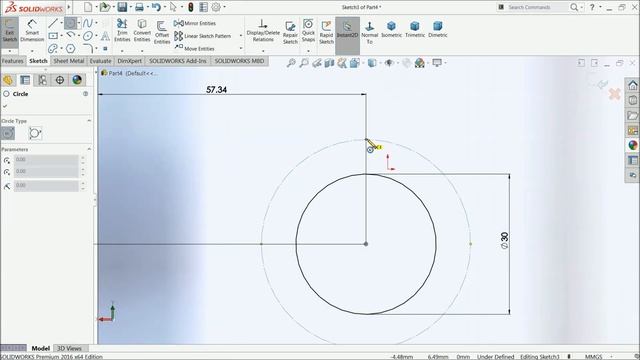Image resolution: width=640 pixels, height=360 pixels.
Task: Select the sketch Text tool
Action: (105, 36)
